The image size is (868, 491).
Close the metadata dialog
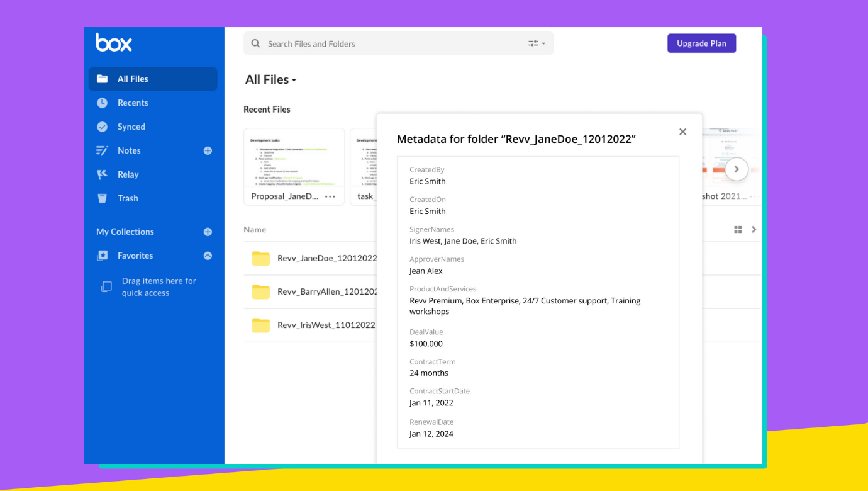pyautogui.click(x=682, y=132)
